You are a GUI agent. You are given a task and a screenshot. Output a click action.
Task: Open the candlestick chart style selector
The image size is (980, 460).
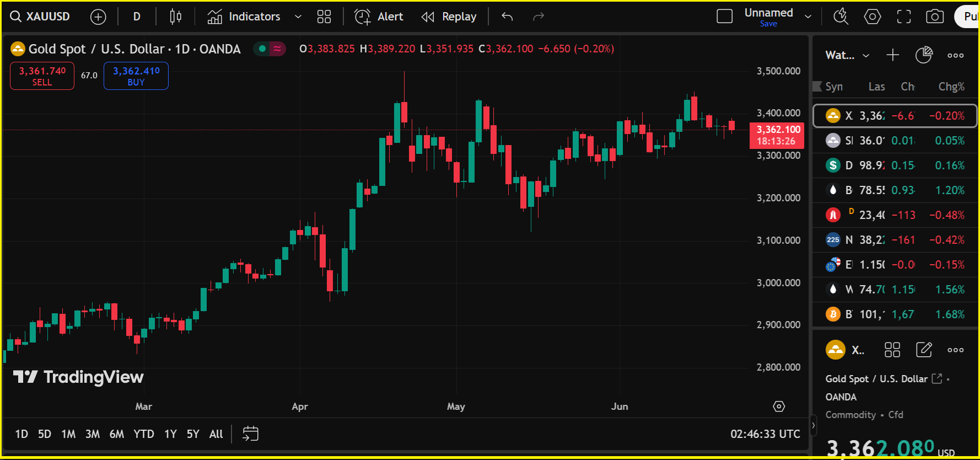tap(175, 17)
